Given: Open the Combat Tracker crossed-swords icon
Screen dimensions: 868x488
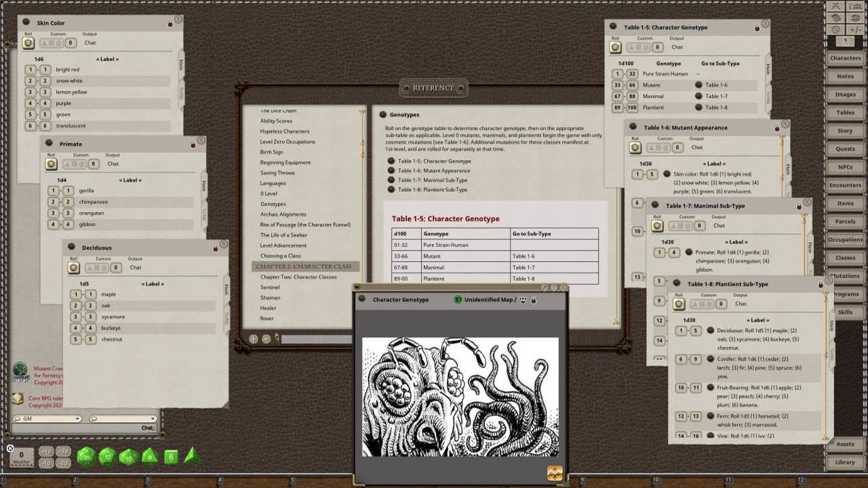Looking at the screenshot, I should 835,6.
